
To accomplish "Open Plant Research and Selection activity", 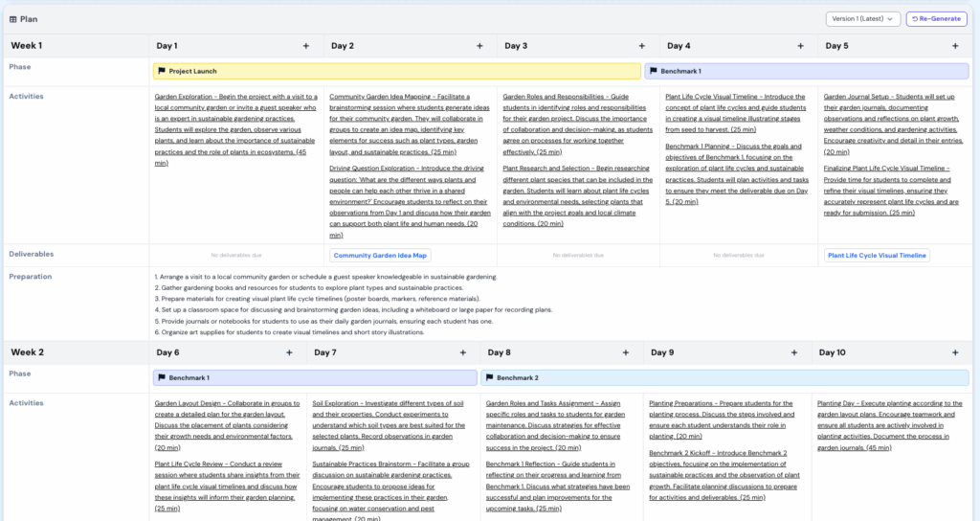I will (x=577, y=195).
